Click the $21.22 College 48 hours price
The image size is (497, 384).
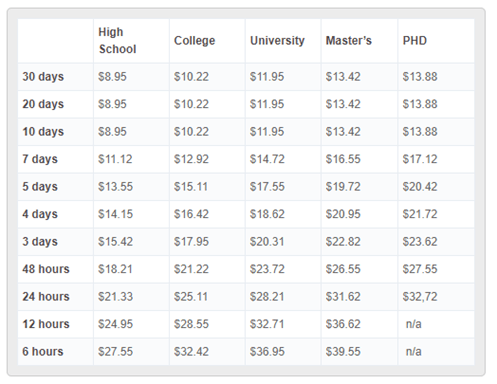[x=191, y=269]
